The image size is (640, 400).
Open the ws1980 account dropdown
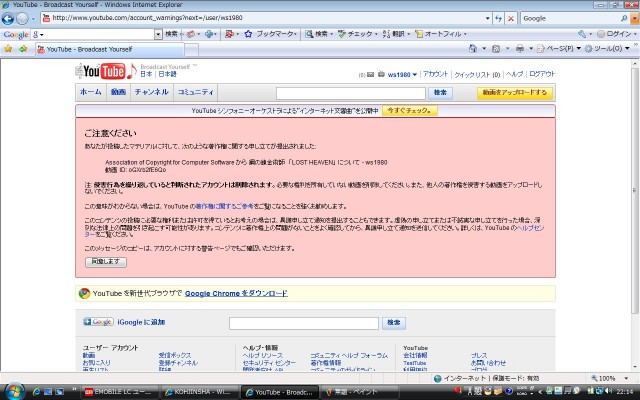(x=415, y=75)
